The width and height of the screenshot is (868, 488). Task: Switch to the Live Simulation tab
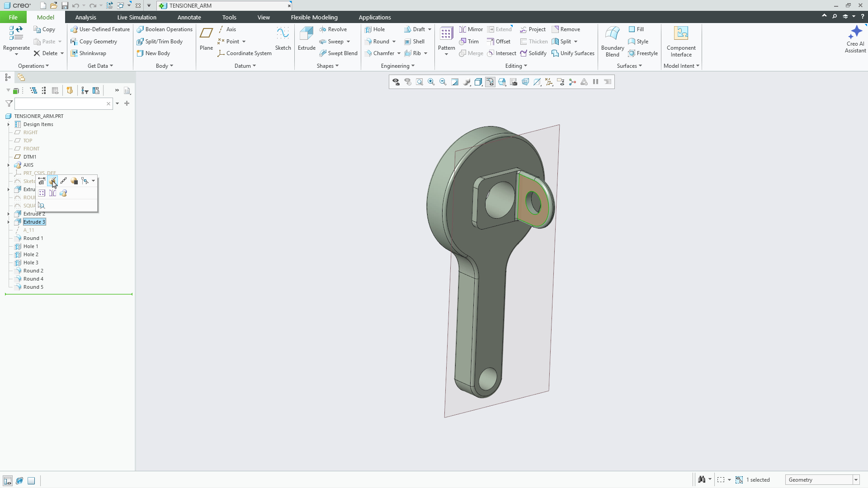coord(137,17)
